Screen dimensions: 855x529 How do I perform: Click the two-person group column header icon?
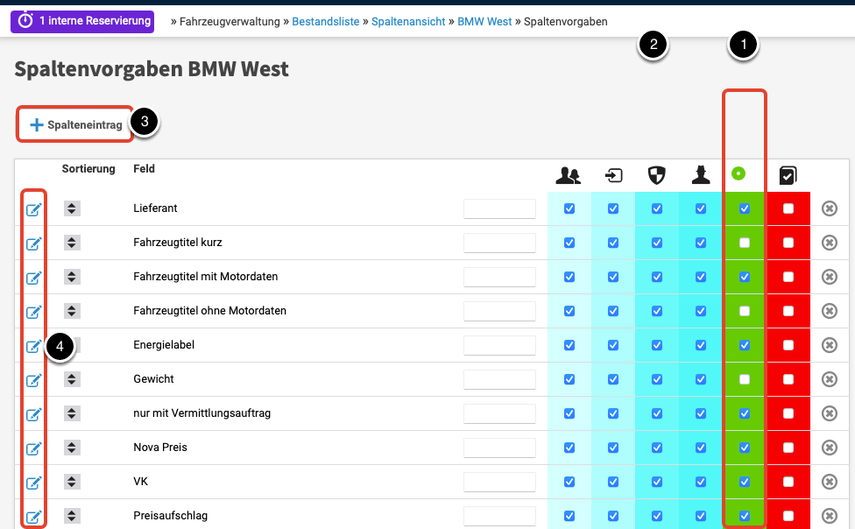pos(568,176)
